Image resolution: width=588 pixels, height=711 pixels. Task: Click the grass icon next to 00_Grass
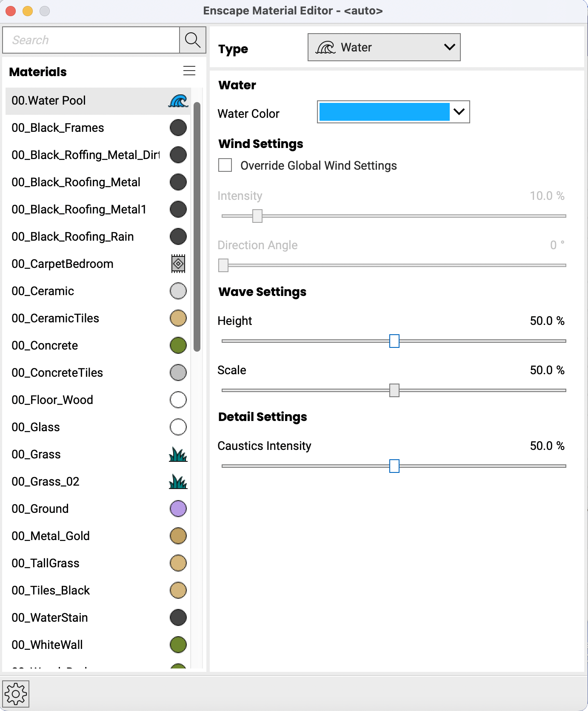pos(178,454)
